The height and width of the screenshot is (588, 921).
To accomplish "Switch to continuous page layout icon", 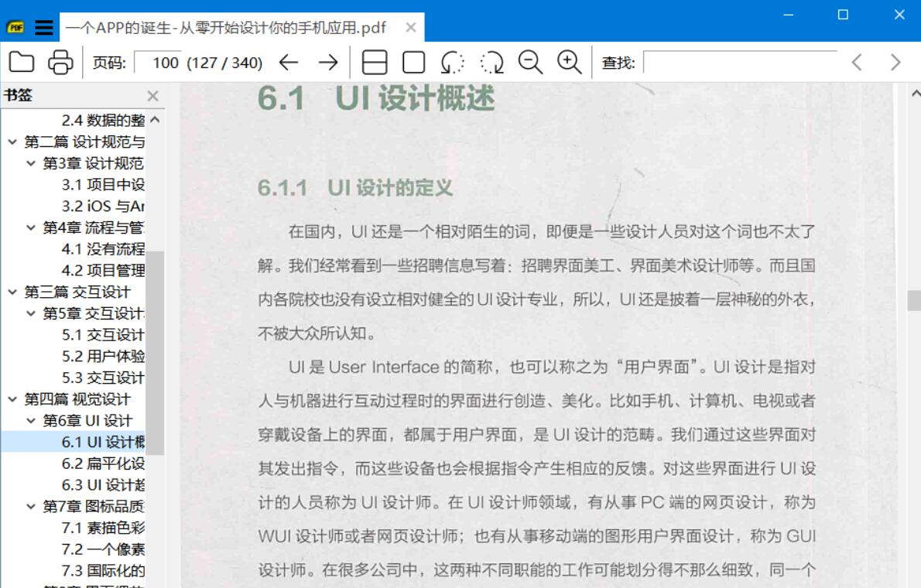I will click(x=374, y=62).
